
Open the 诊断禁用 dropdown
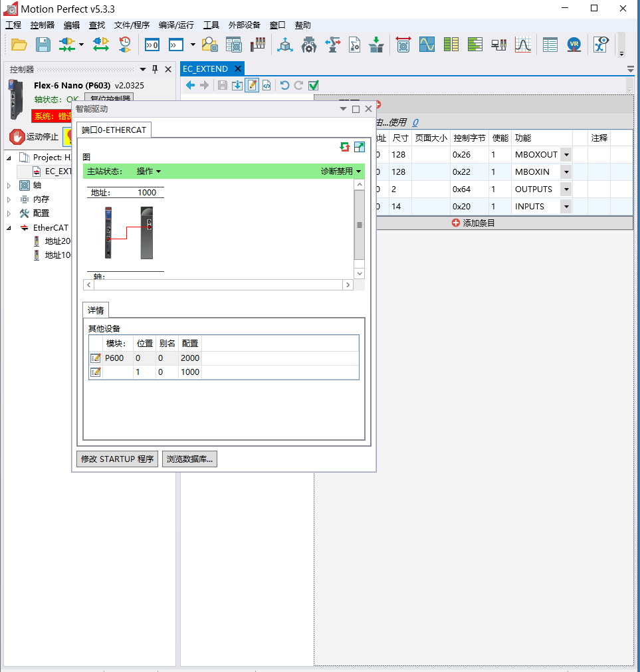point(341,171)
